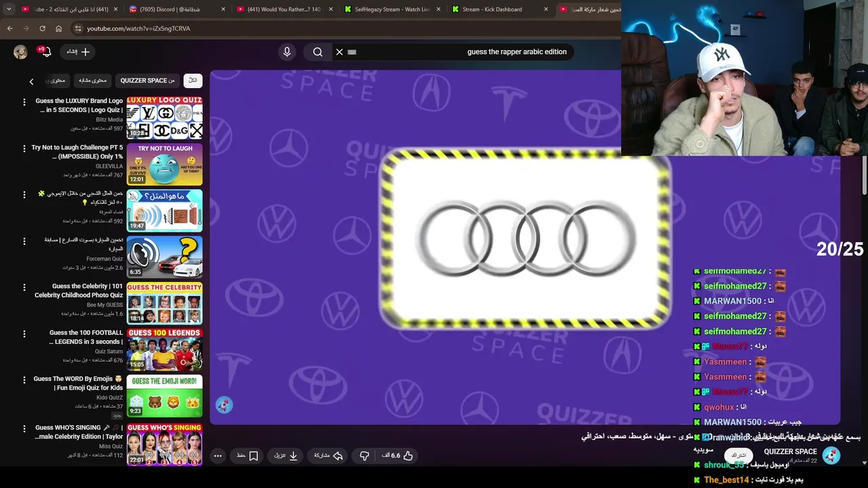Dislike the video with the thumbs-down icon
Viewport: 868px width, 488px height.
[364, 455]
